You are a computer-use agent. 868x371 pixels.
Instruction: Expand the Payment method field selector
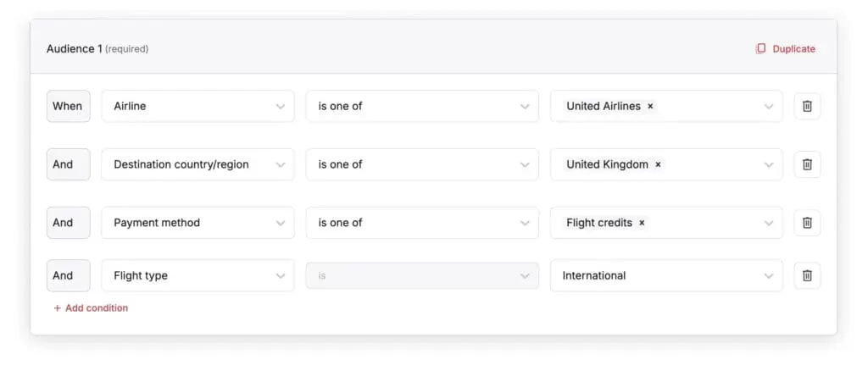tap(198, 223)
